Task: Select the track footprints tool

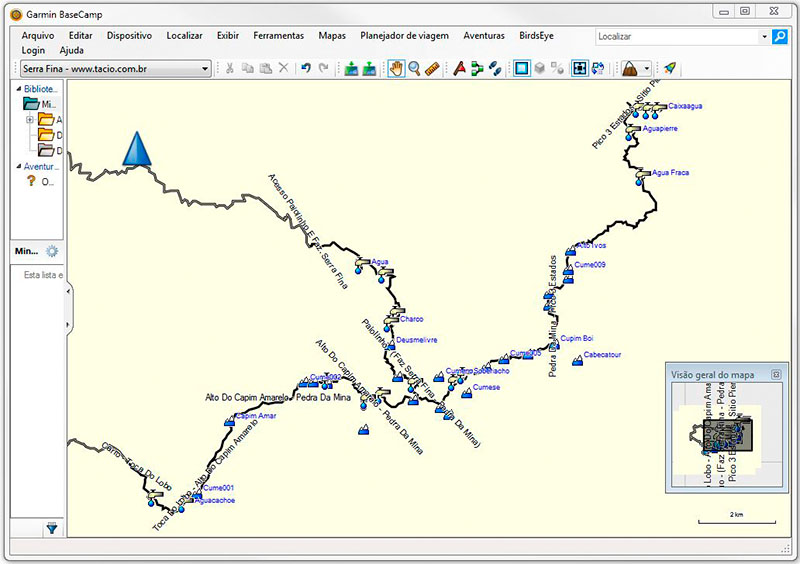Action: pos(495,68)
